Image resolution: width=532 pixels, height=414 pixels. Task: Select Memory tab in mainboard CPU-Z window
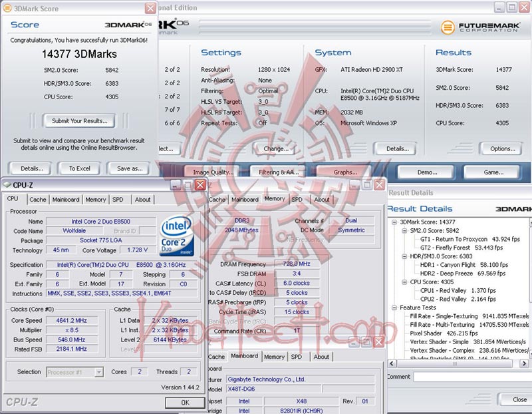[274, 357]
